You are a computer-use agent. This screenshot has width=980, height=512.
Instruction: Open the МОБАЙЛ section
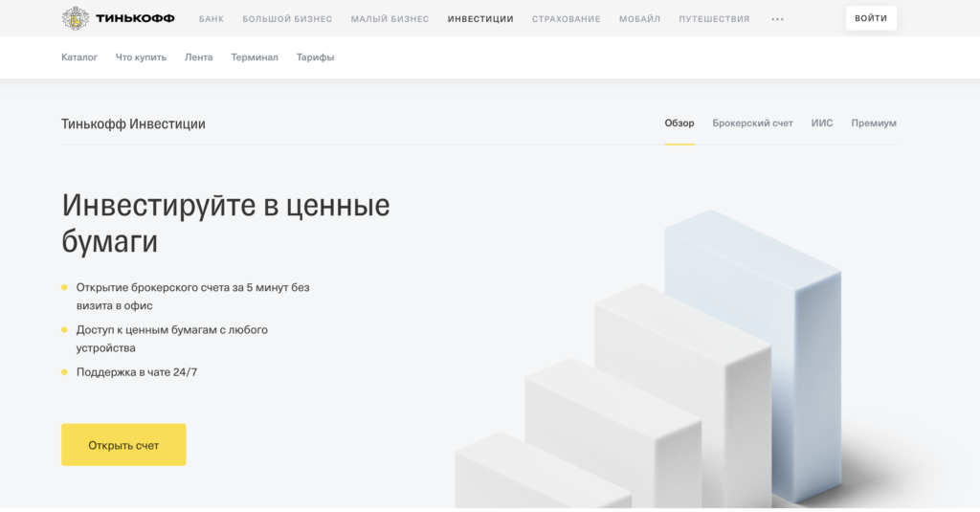coord(639,19)
